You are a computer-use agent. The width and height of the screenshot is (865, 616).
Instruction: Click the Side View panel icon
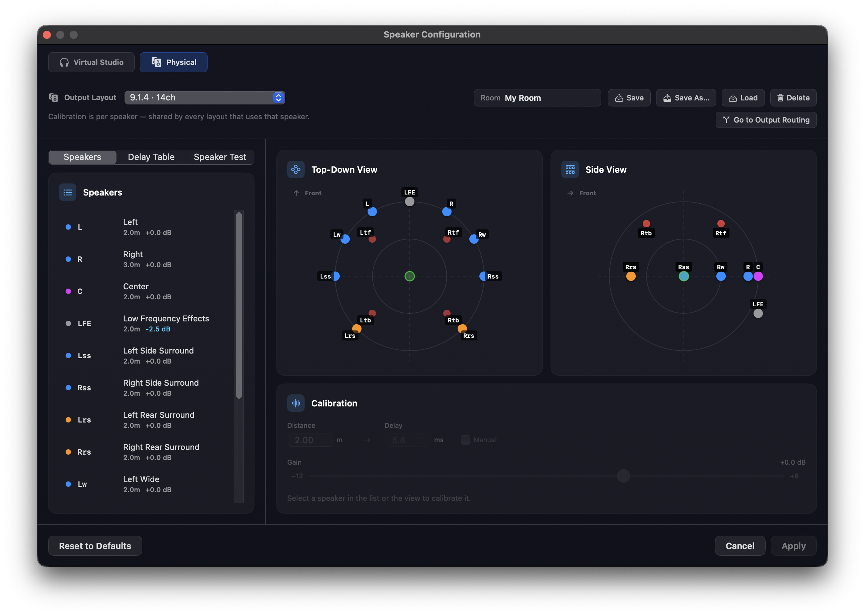point(570,169)
